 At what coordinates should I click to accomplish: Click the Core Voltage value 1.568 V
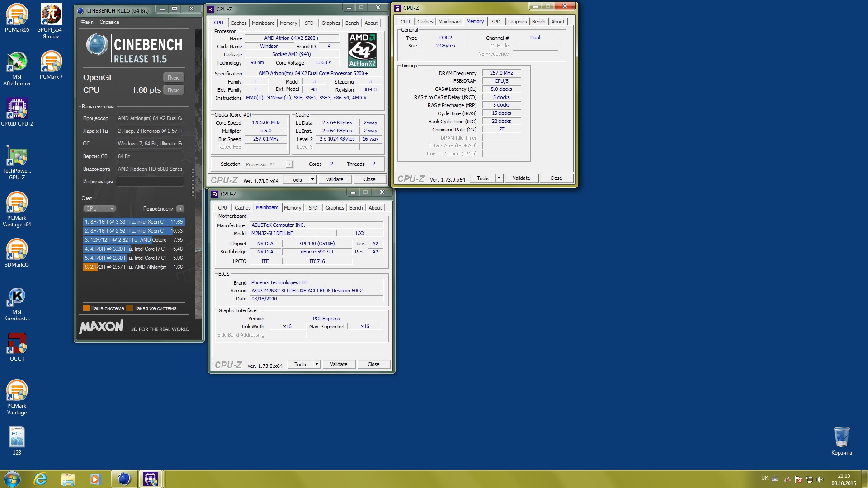pos(323,63)
